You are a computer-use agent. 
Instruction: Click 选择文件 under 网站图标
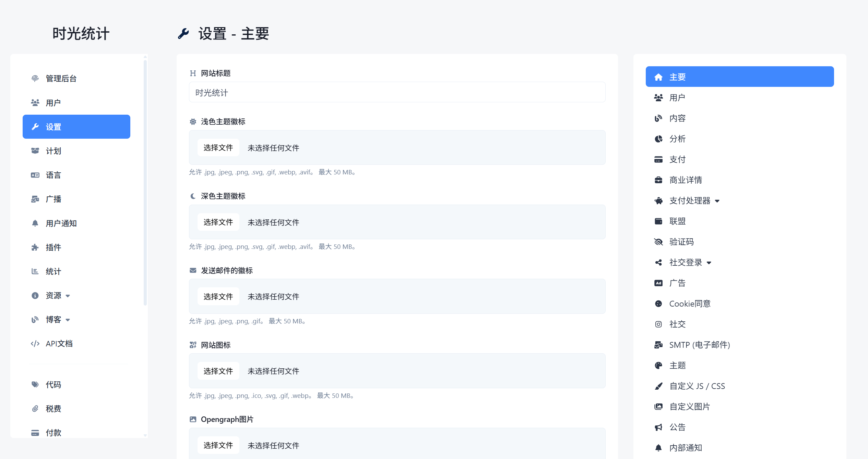(218, 371)
